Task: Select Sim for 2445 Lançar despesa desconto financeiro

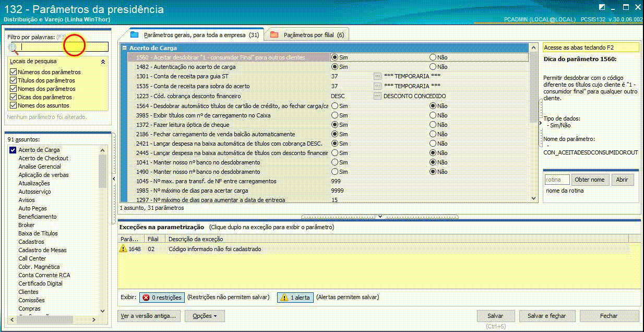Action: [335, 153]
